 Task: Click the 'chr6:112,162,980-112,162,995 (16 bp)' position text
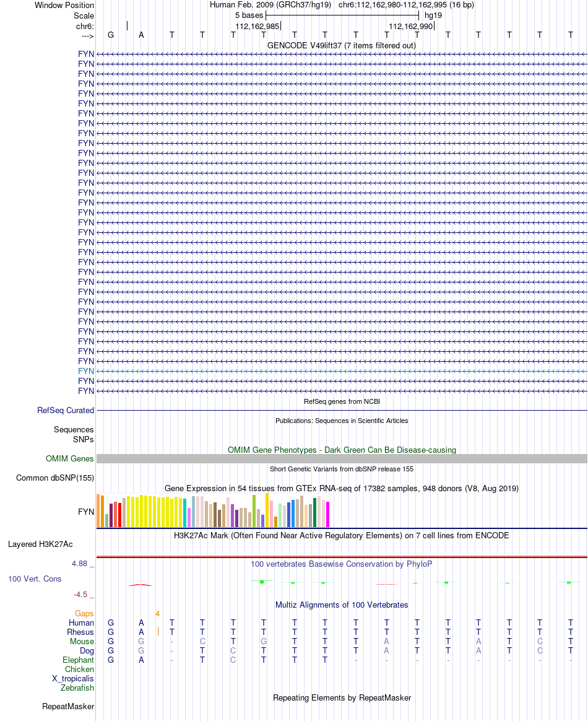click(406, 5)
